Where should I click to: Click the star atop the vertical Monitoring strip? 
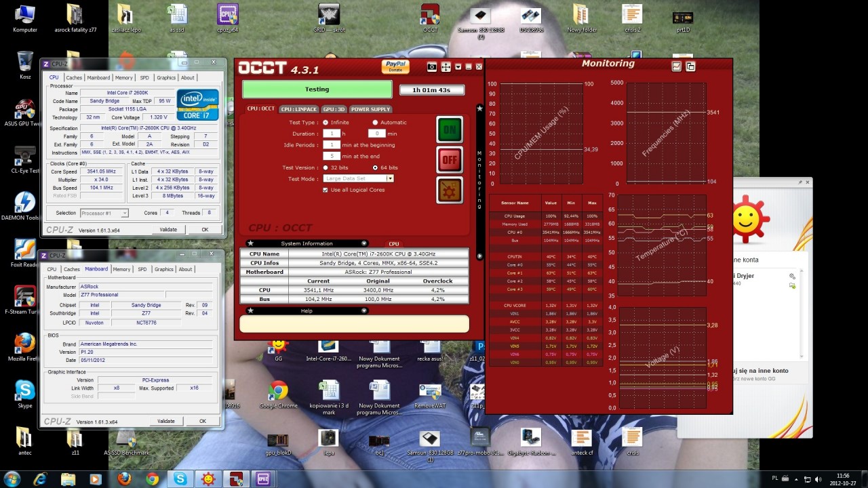click(479, 108)
